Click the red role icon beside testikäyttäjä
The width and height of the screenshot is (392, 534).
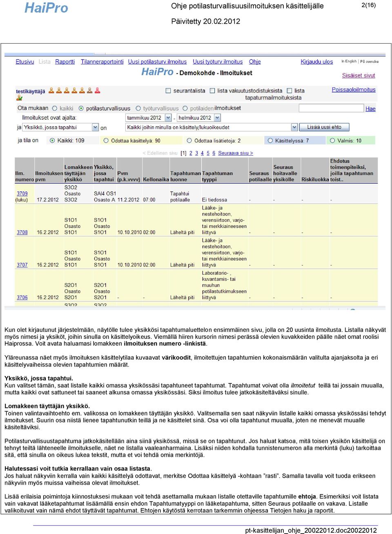[x=98, y=91]
